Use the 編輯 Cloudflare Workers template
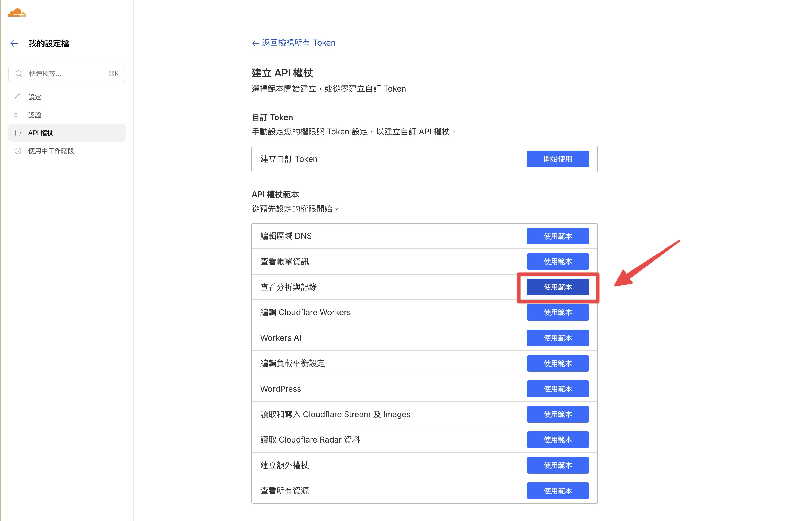This screenshot has height=521, width=812. point(557,312)
